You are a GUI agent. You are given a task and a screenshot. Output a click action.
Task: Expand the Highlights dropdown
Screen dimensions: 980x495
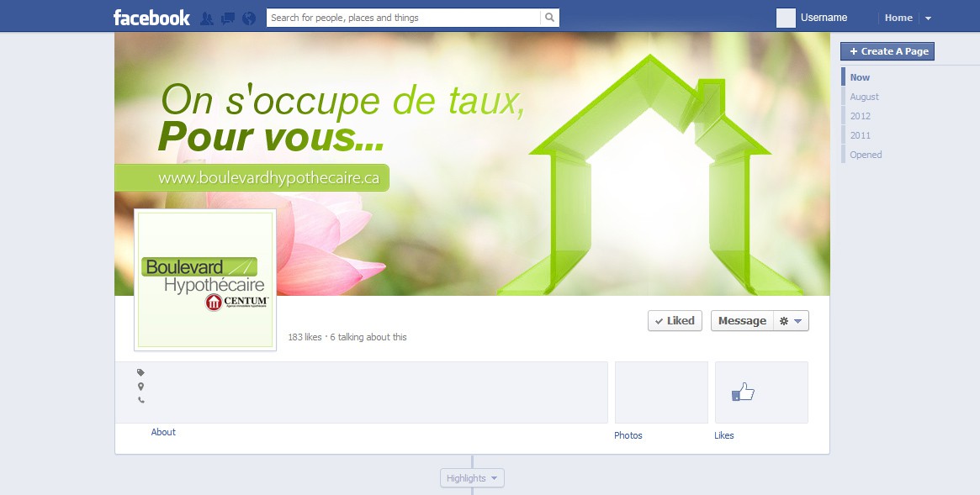pos(472,478)
